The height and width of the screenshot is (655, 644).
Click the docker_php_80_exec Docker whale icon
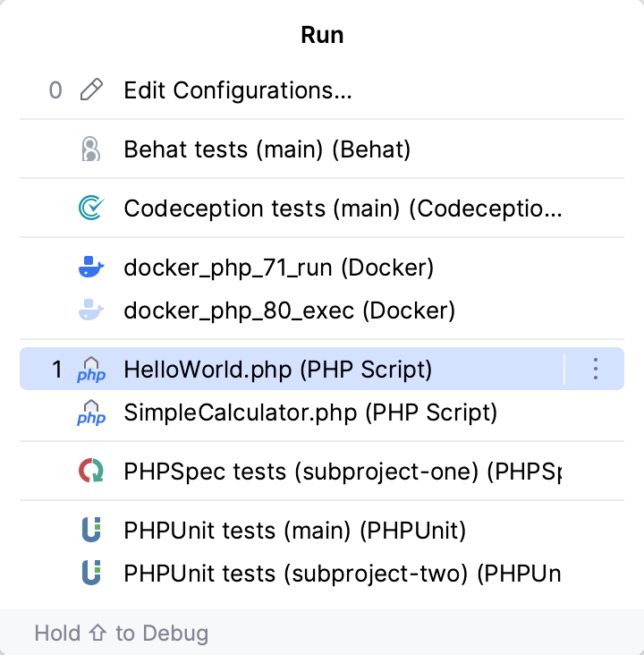91,310
